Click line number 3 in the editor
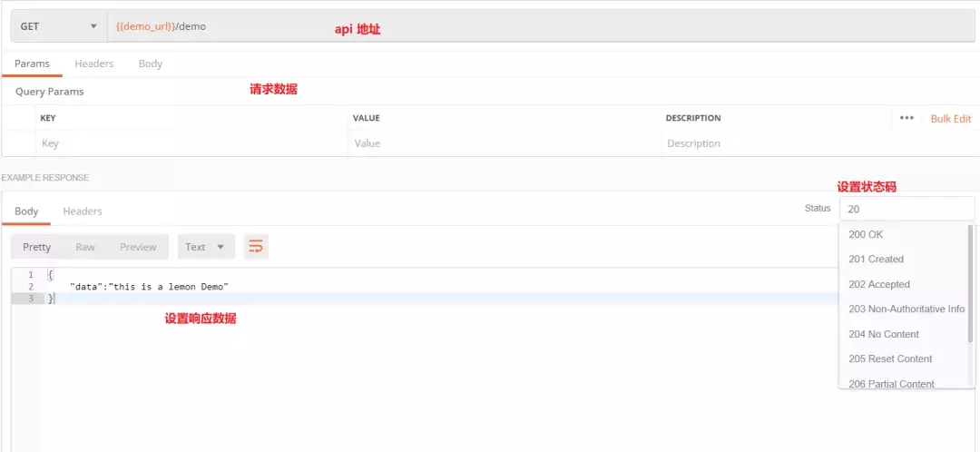 tap(30, 299)
